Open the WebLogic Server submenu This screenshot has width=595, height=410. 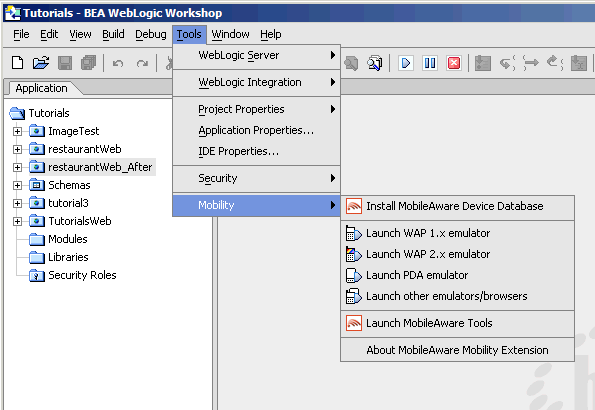tap(257, 55)
